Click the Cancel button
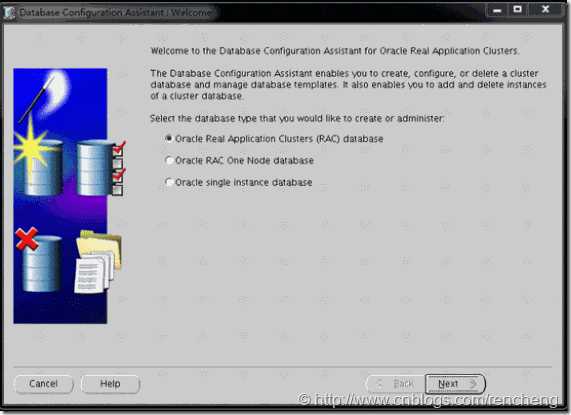571x415 pixels. 44,384
